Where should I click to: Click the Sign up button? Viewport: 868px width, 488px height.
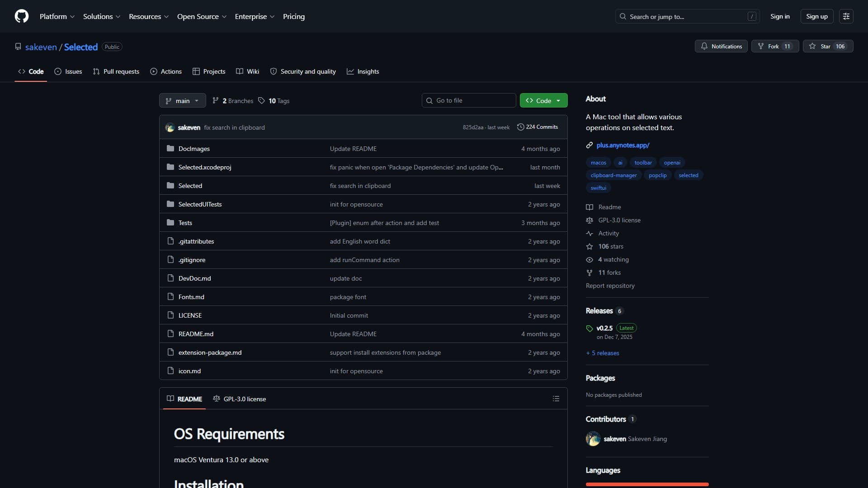point(816,16)
